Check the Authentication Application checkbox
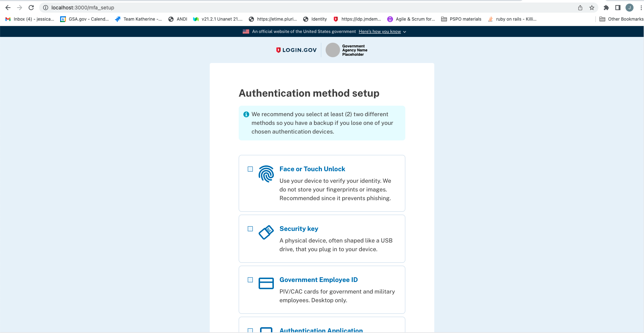 click(x=250, y=330)
